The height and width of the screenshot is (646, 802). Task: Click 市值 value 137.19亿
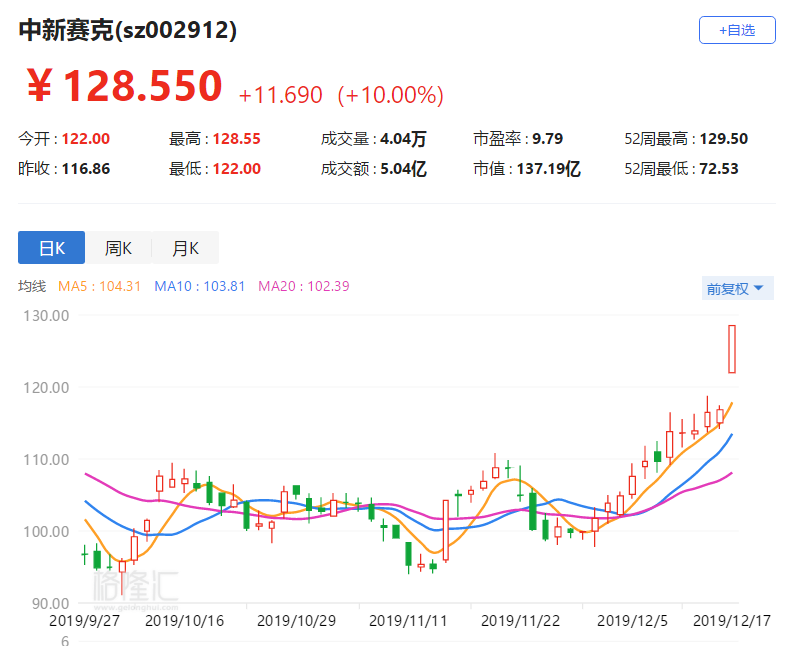click(x=548, y=169)
